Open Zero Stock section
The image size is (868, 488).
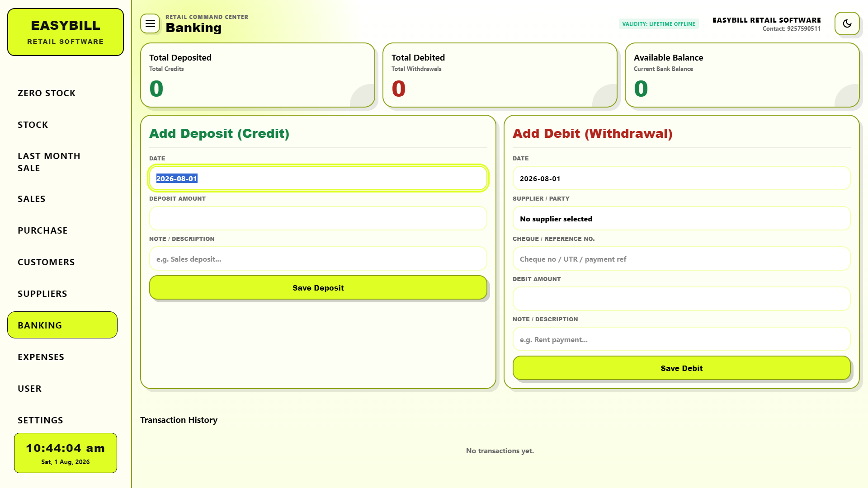tap(62, 93)
